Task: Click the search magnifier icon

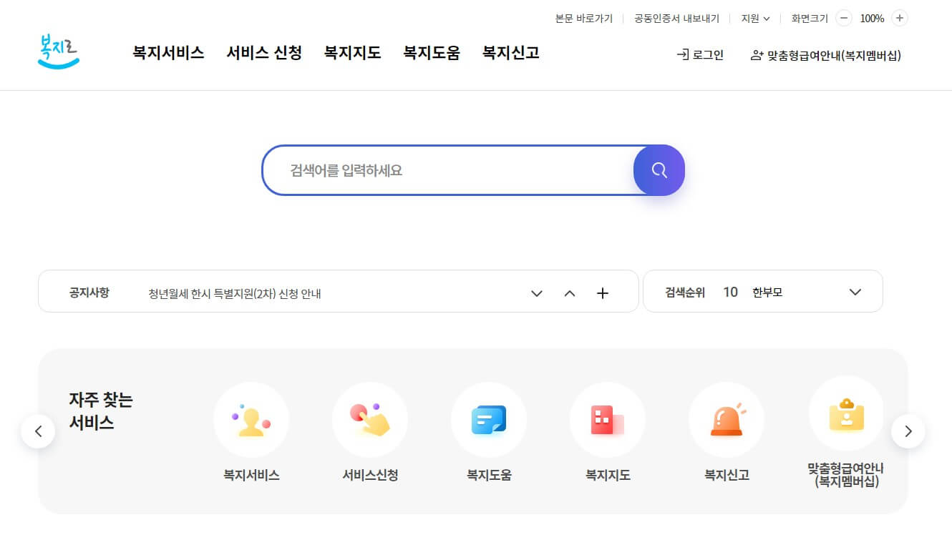Action: [x=658, y=170]
